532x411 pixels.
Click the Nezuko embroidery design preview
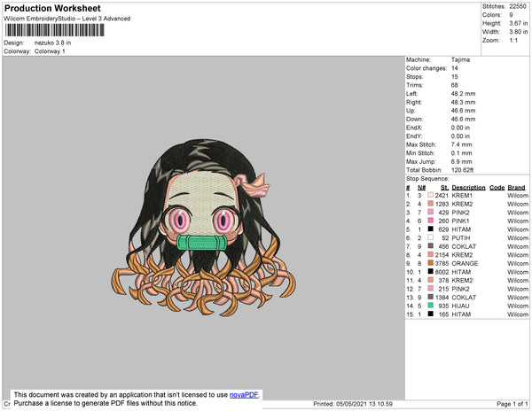pyautogui.click(x=204, y=227)
